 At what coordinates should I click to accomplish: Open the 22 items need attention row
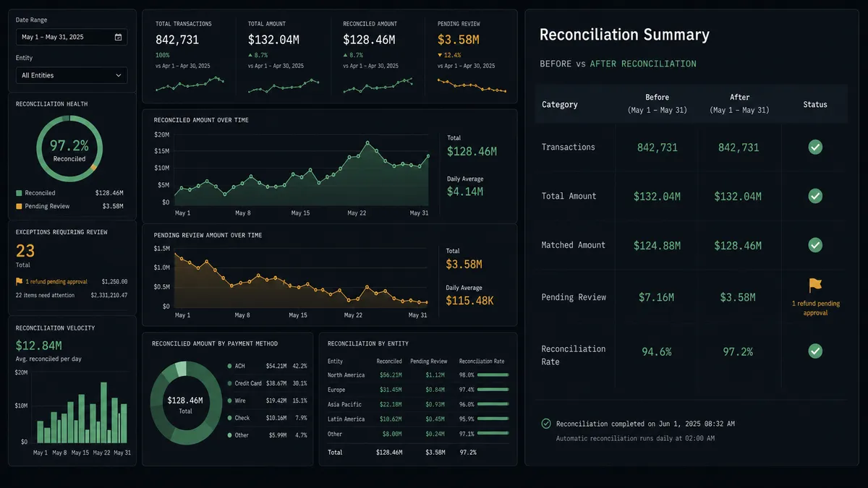pyautogui.click(x=72, y=295)
